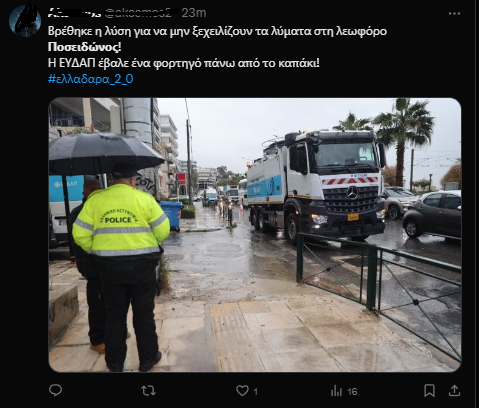Click the blurred author display name
The image size is (479, 408).
[x=75, y=13]
